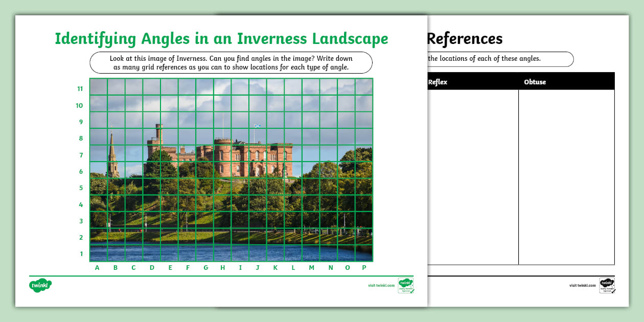
Task: Click the Obtuse column header
Action: [535, 81]
